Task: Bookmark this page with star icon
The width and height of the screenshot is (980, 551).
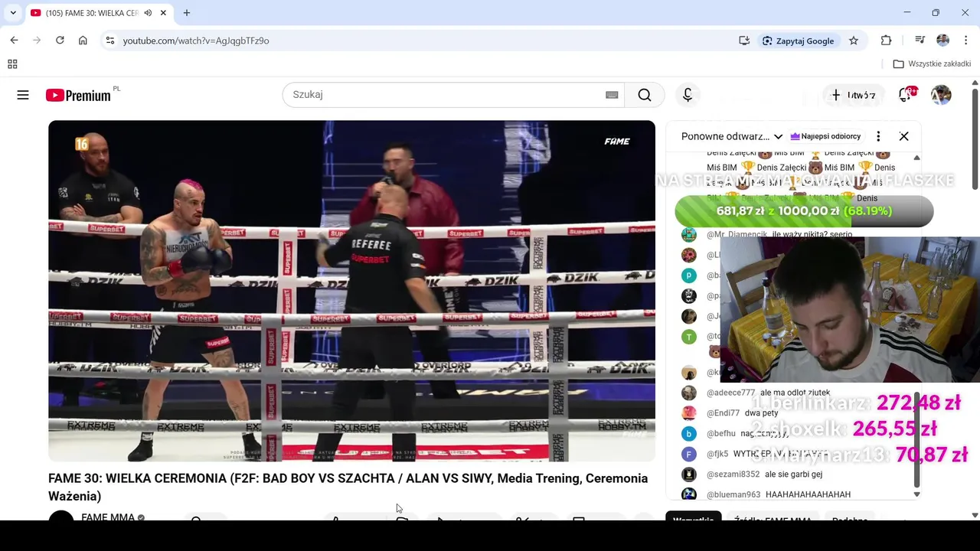Action: coord(854,41)
